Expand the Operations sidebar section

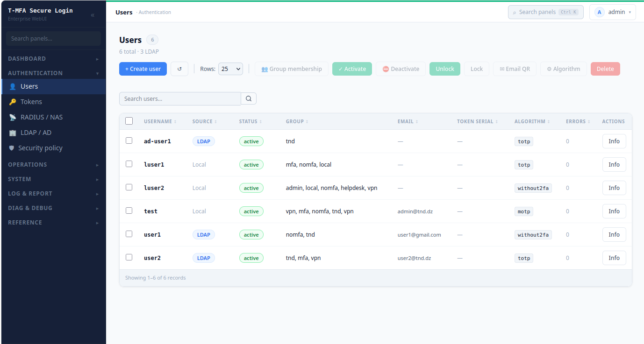coord(53,165)
